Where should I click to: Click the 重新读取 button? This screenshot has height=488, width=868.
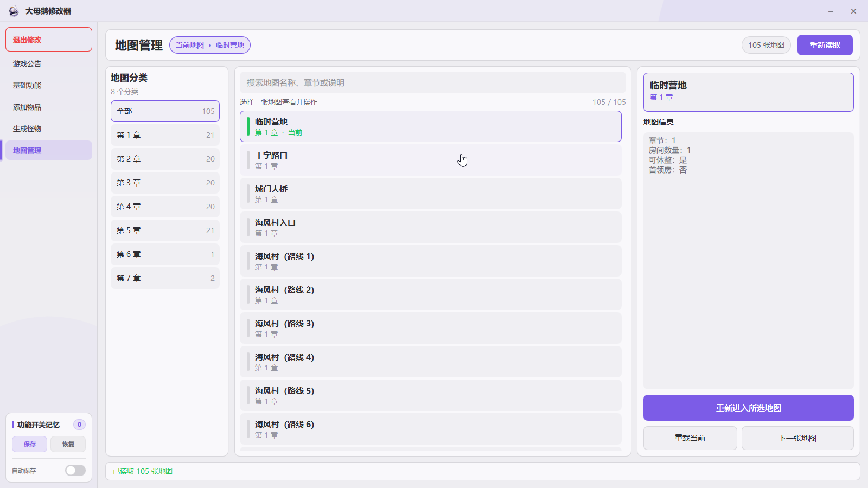coord(825,45)
